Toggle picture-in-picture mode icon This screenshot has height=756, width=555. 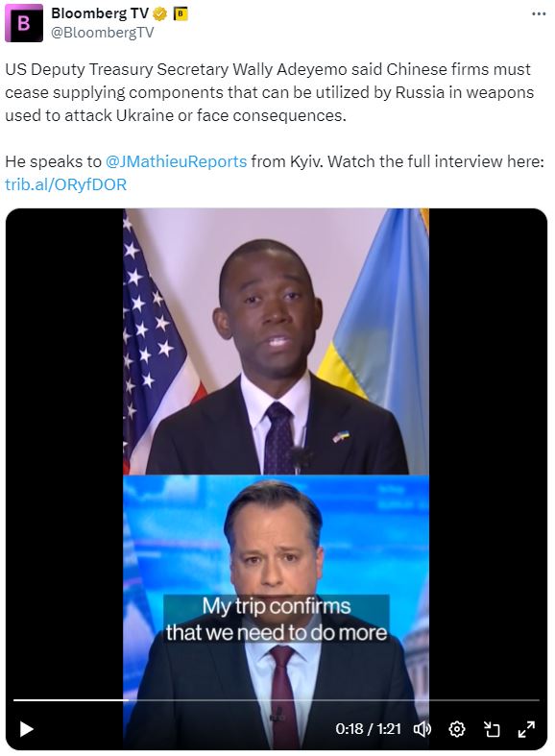coord(492,729)
